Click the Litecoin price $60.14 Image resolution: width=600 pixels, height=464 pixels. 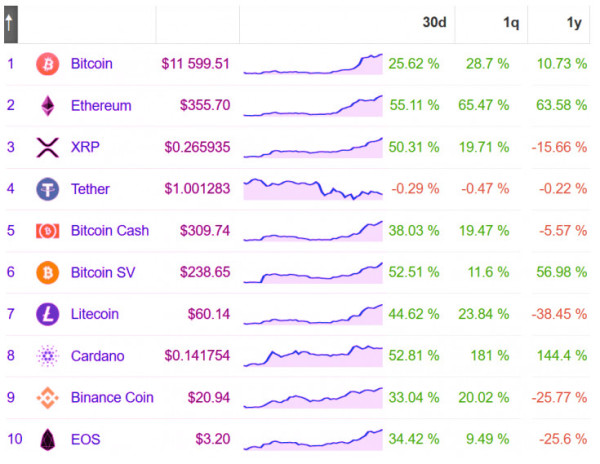[x=209, y=314]
